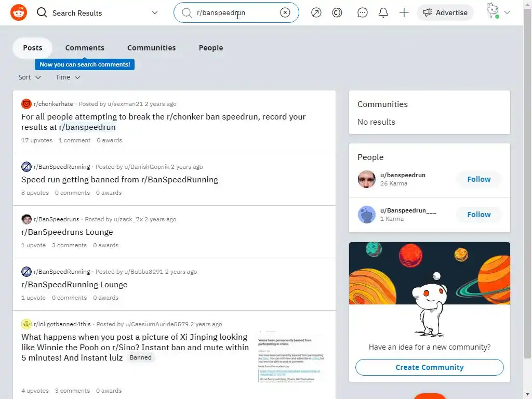Image resolution: width=532 pixels, height=399 pixels.
Task: Click the plus icon to create post
Action: pos(404,12)
